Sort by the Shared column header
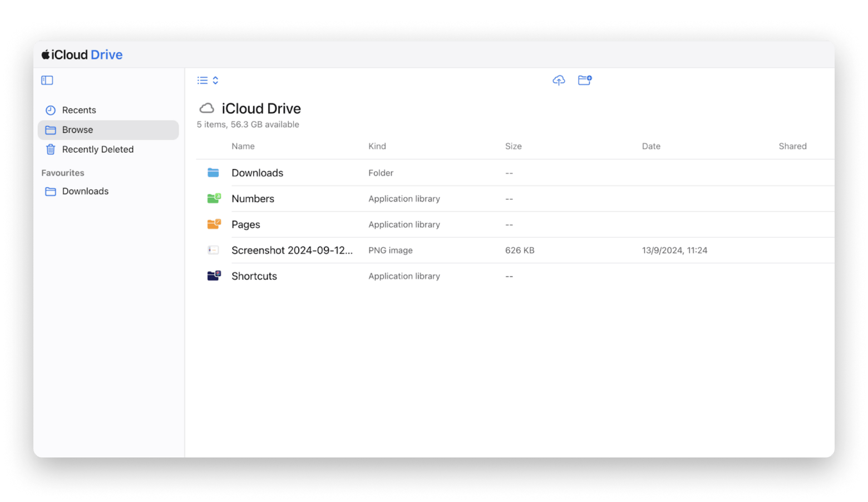This screenshot has height=502, width=868. pos(793,146)
